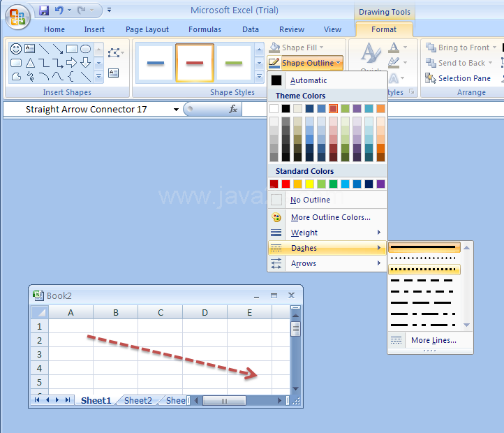The width and height of the screenshot is (504, 433).
Task: Switch to the Insert tab
Action: (x=94, y=29)
